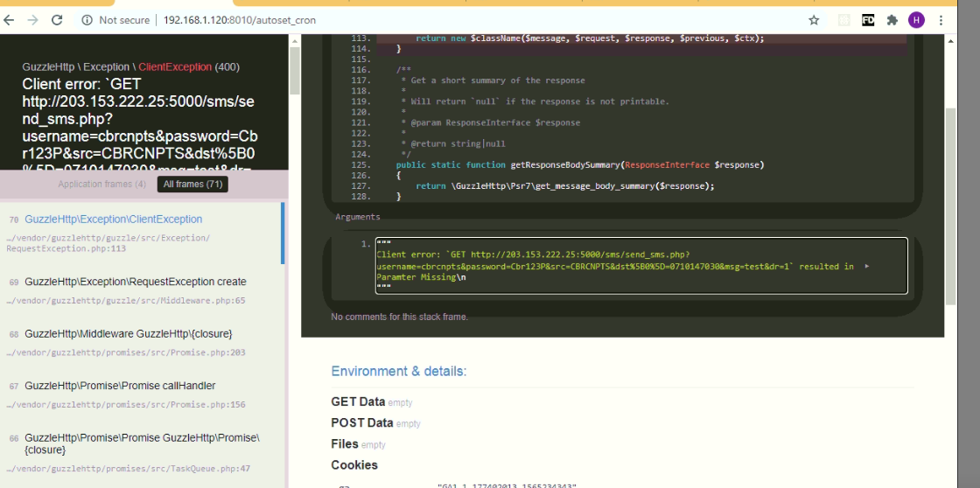Open Chrome three-dot menu
This screenshot has height=488, width=980.
click(x=941, y=20)
